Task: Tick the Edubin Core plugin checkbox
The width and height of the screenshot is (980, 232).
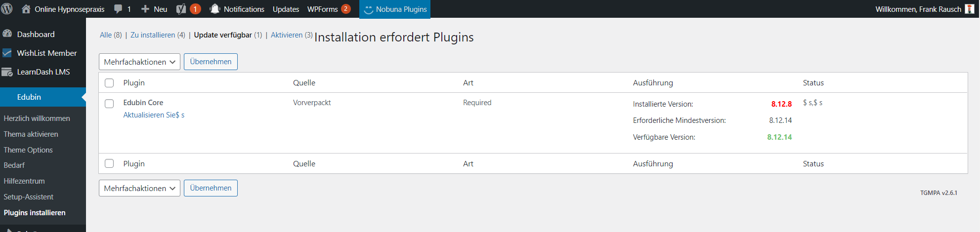Action: pos(109,103)
